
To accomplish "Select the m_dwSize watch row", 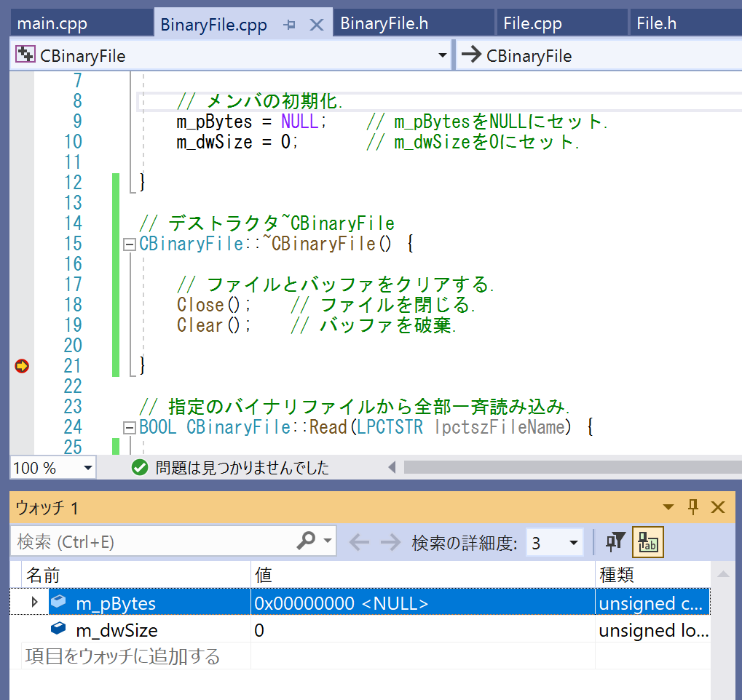I will tap(360, 629).
